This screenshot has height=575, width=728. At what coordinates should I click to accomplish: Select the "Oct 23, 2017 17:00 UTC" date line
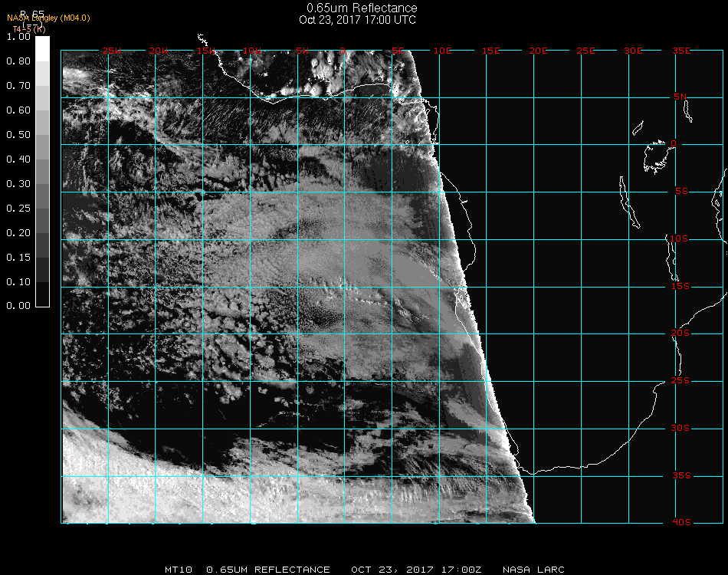tap(358, 20)
